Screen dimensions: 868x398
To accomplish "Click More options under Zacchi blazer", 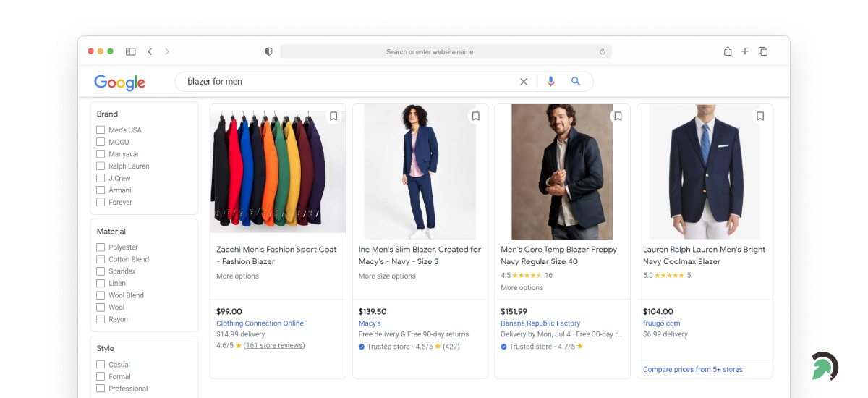I will point(237,276).
